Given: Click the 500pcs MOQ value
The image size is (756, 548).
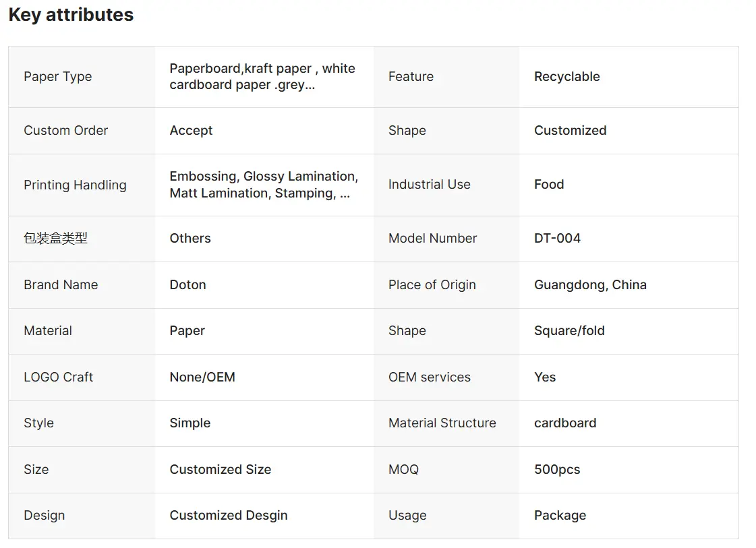Looking at the screenshot, I should tap(557, 469).
